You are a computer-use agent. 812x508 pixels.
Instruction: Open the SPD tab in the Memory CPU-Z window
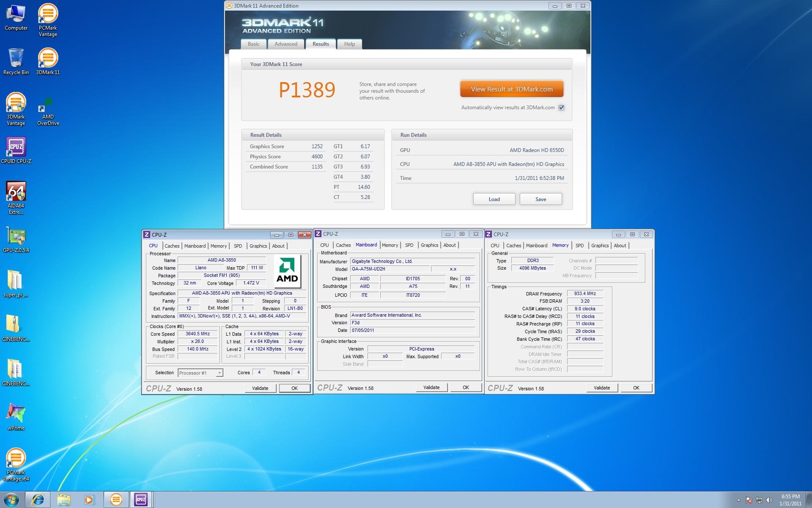579,246
